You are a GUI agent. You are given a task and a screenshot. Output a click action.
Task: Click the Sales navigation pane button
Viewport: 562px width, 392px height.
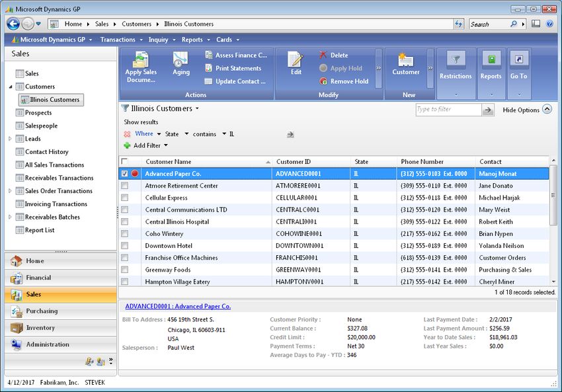[61, 294]
